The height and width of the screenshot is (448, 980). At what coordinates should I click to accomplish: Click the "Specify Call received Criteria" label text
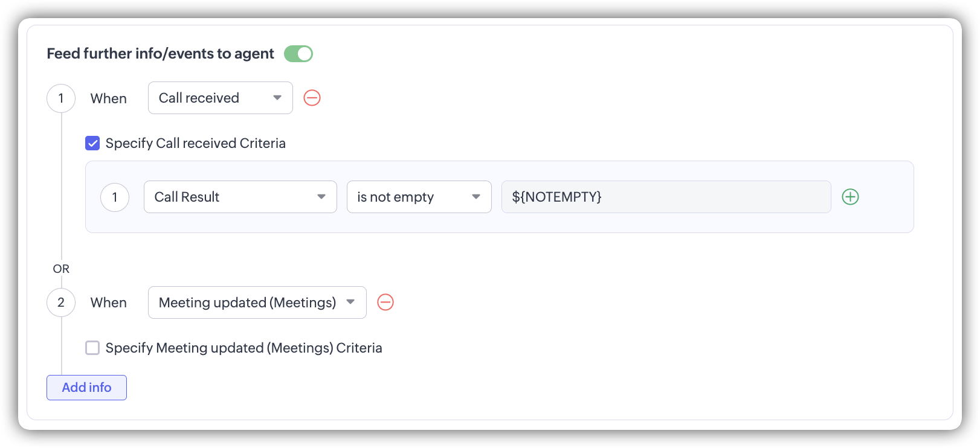(195, 143)
